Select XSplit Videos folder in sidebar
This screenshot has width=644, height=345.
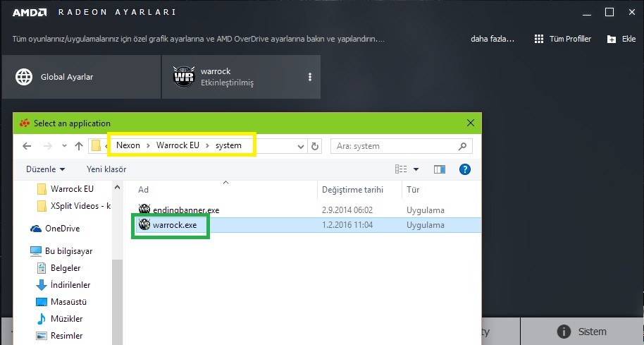pyautogui.click(x=74, y=205)
